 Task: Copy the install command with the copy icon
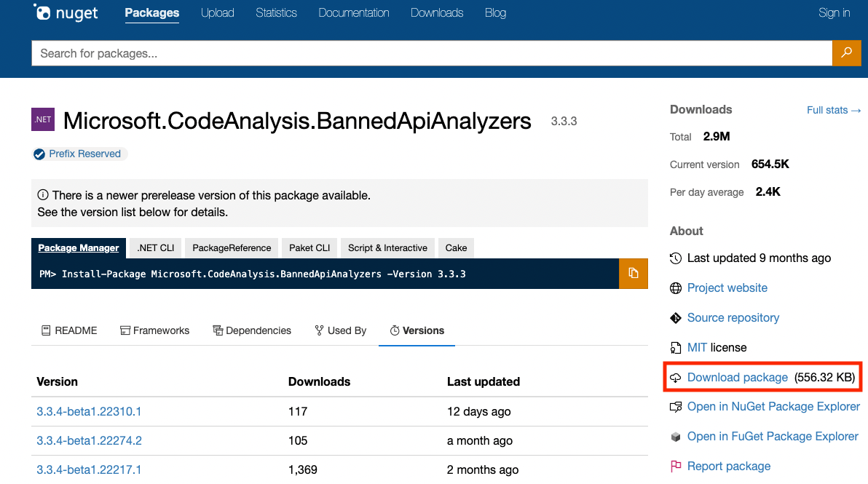[x=634, y=273]
